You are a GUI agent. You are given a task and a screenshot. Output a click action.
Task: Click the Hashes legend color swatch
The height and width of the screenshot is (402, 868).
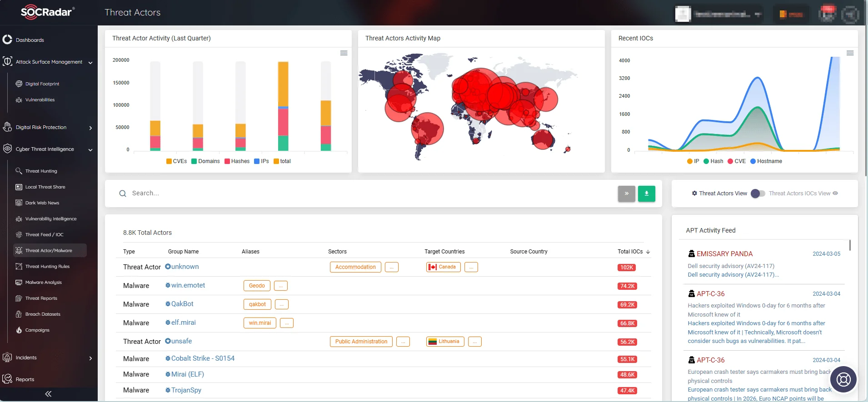227,161
